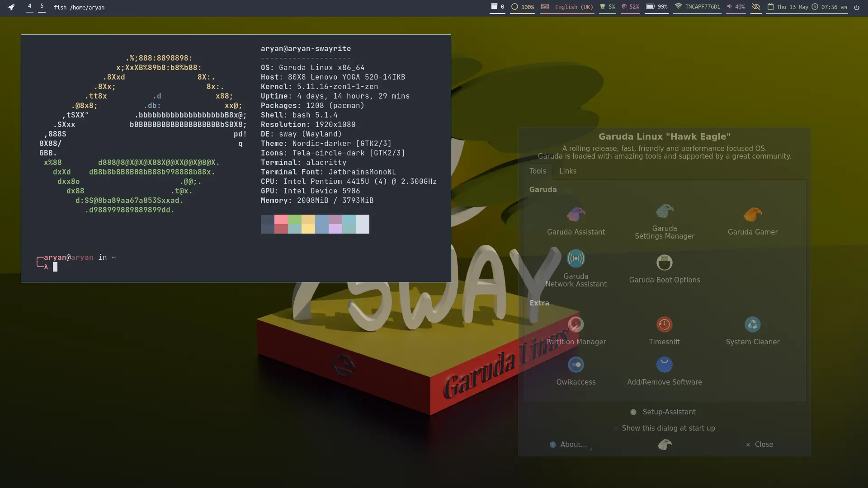Switch to the Links tab
The image size is (868, 488).
tap(567, 171)
